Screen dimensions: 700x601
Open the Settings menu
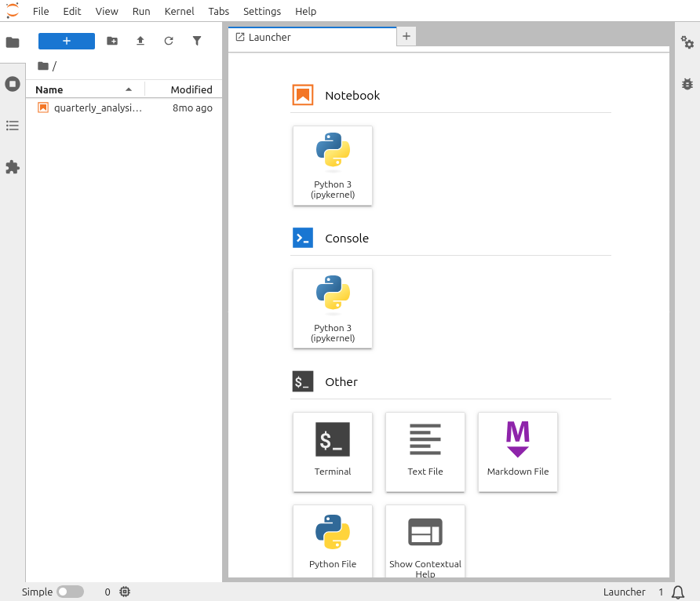coord(262,11)
